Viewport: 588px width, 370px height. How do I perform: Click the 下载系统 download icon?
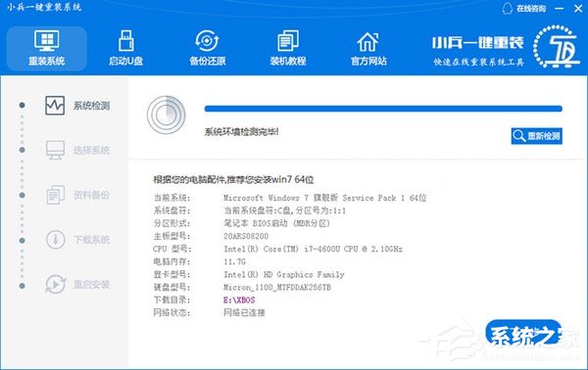(x=56, y=239)
